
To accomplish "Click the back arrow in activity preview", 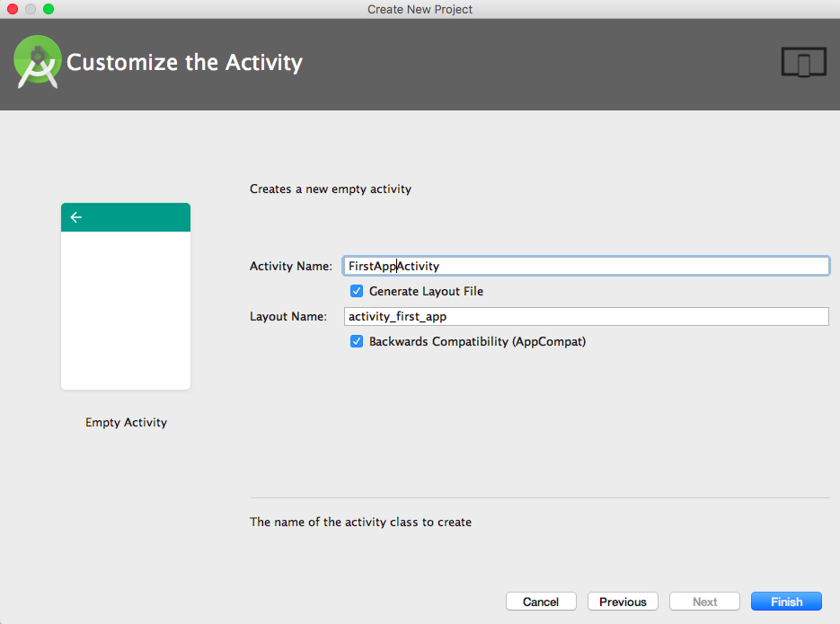I will click(76, 217).
